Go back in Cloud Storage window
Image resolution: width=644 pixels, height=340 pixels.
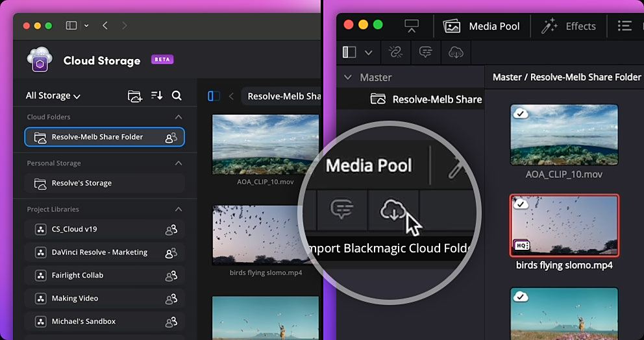tap(105, 25)
